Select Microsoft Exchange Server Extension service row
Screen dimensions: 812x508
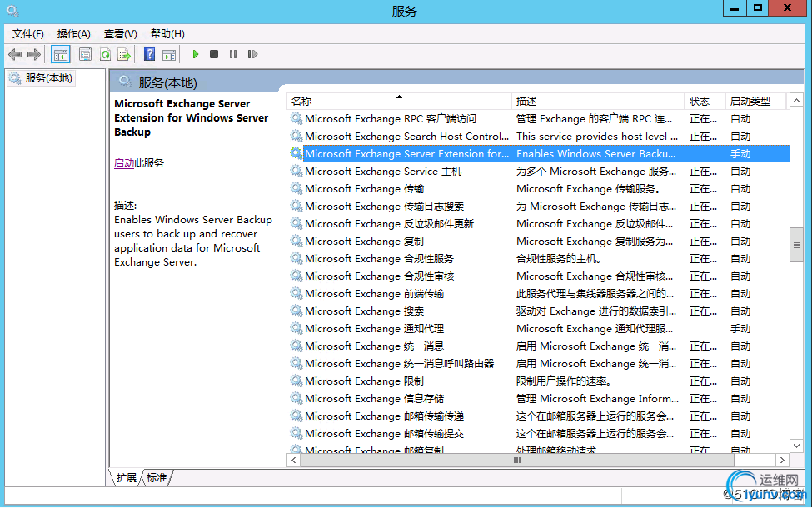538,154
